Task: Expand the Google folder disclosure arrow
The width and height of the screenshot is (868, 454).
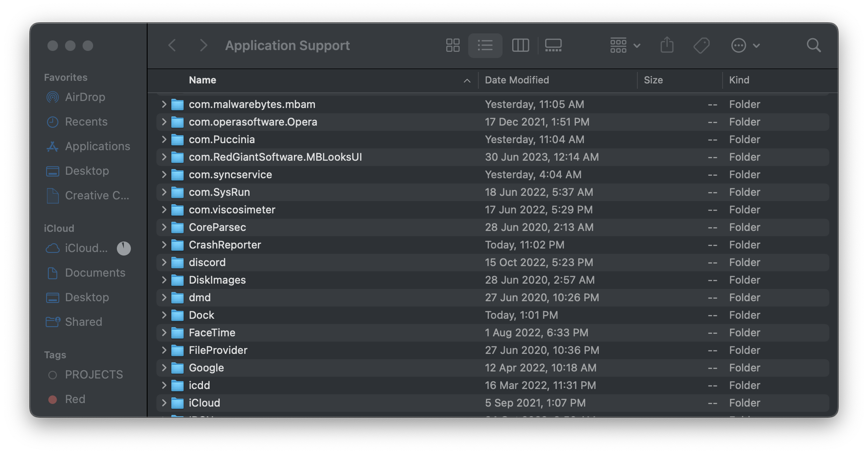Action: pyautogui.click(x=164, y=368)
